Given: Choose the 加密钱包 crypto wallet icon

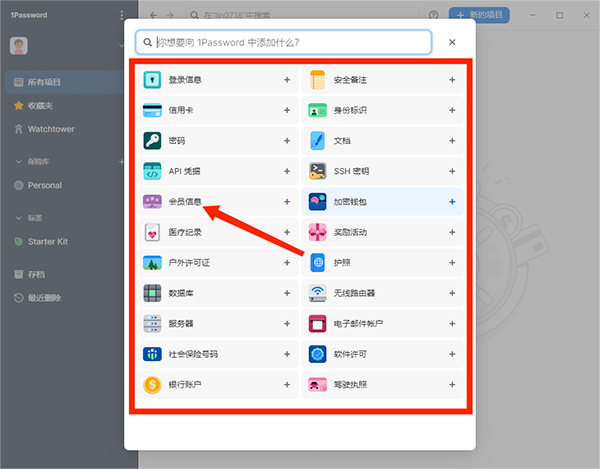Looking at the screenshot, I should click(x=317, y=202).
